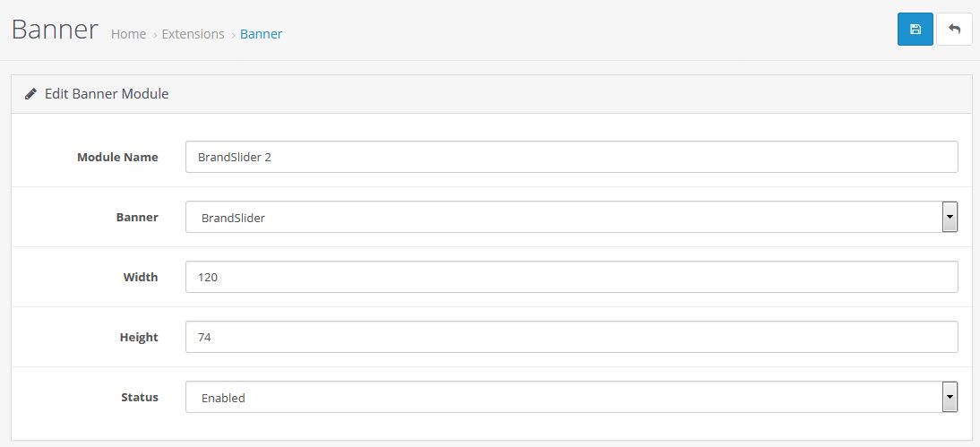This screenshot has height=447, width=980.
Task: Click the Status field label
Action: point(140,397)
